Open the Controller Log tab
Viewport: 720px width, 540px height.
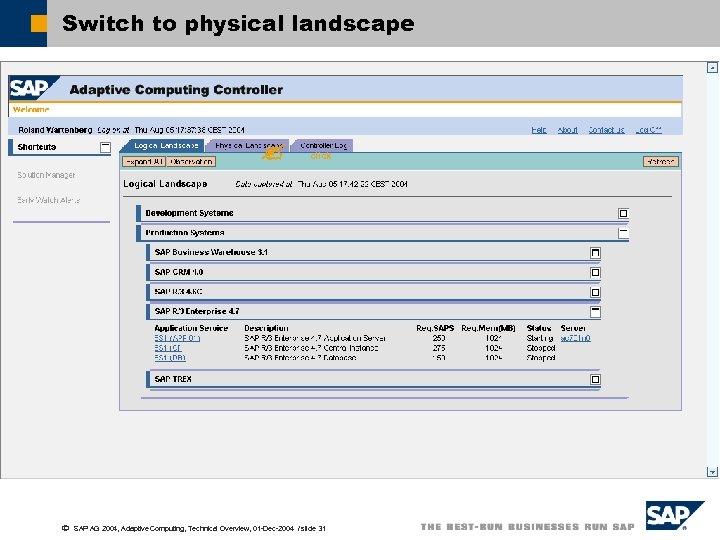pyautogui.click(x=323, y=146)
